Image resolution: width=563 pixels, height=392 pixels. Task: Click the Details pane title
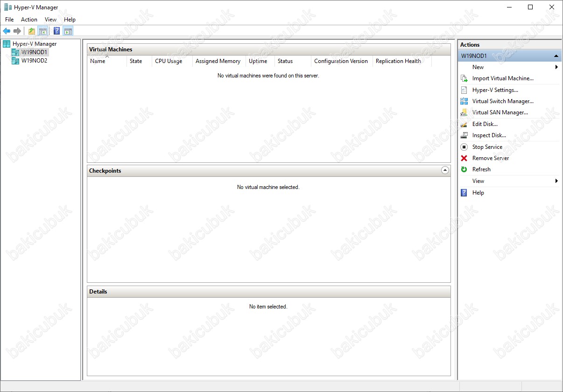pos(98,292)
